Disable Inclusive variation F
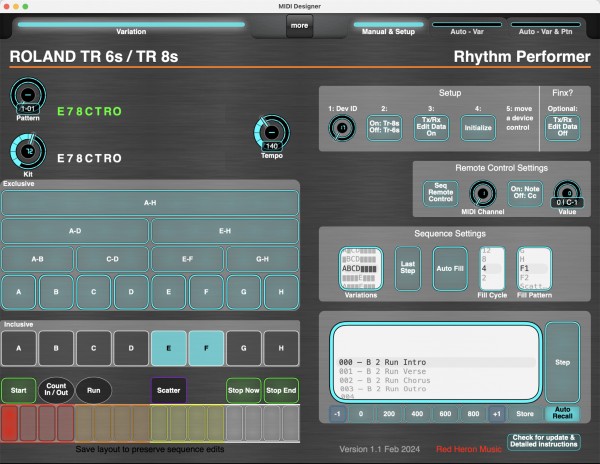 click(x=206, y=348)
